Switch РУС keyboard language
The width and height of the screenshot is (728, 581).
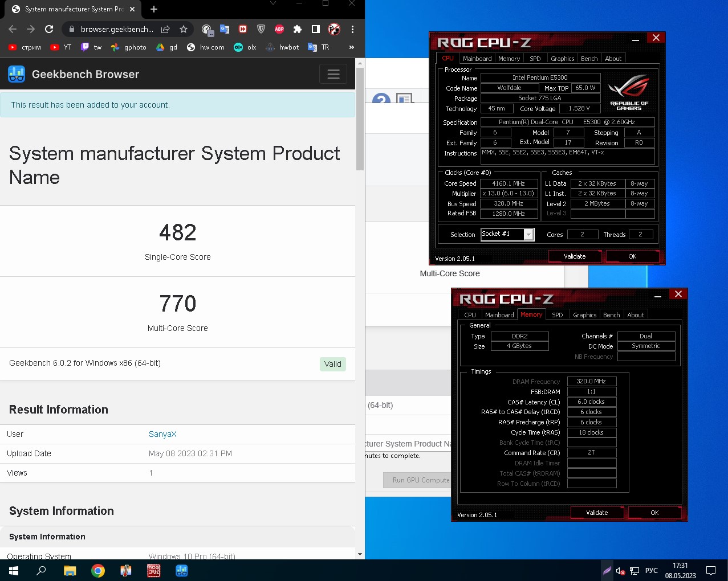(x=652, y=571)
